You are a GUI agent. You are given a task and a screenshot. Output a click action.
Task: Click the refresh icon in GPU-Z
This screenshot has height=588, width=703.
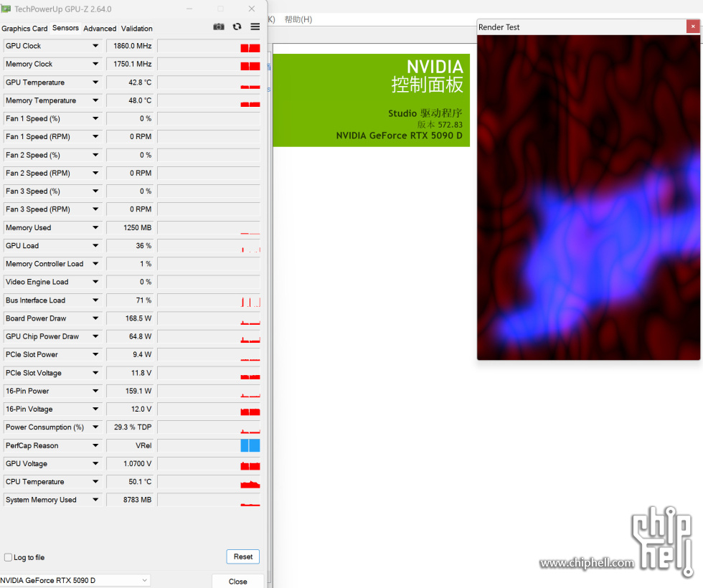tap(237, 27)
